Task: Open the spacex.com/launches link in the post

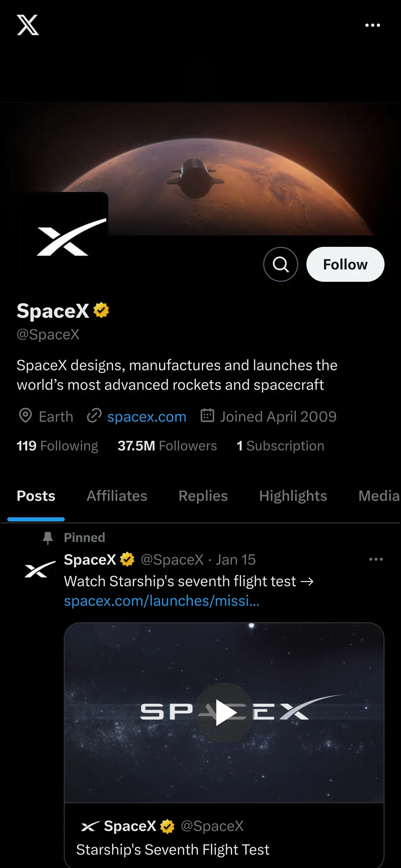Action: [161, 601]
